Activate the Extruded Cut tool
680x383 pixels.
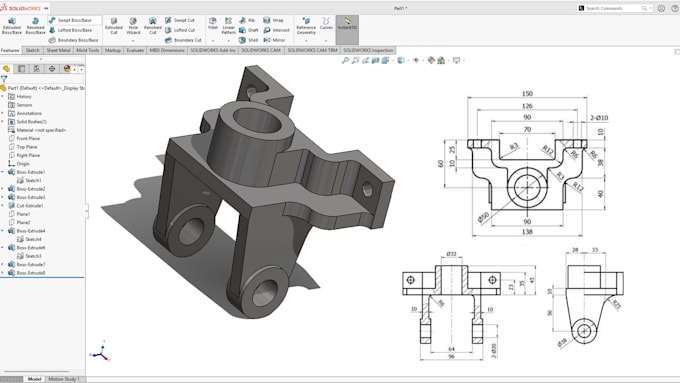click(x=114, y=26)
